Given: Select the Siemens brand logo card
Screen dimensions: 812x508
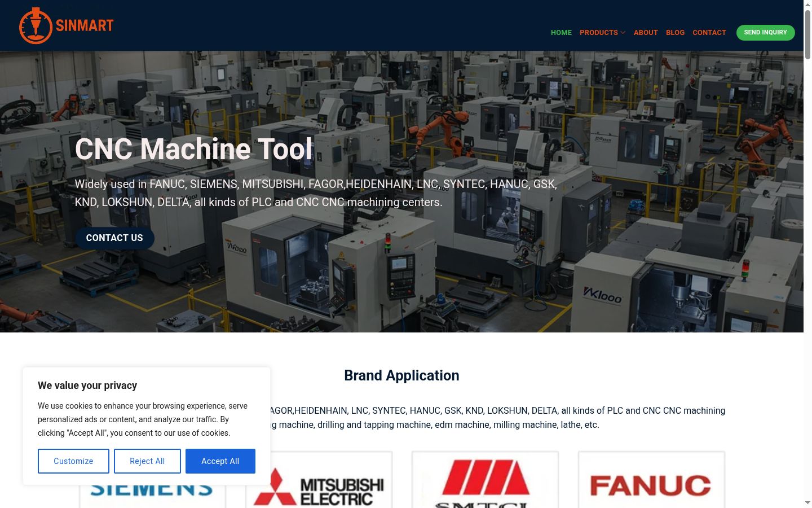Looking at the screenshot, I should (152, 496).
